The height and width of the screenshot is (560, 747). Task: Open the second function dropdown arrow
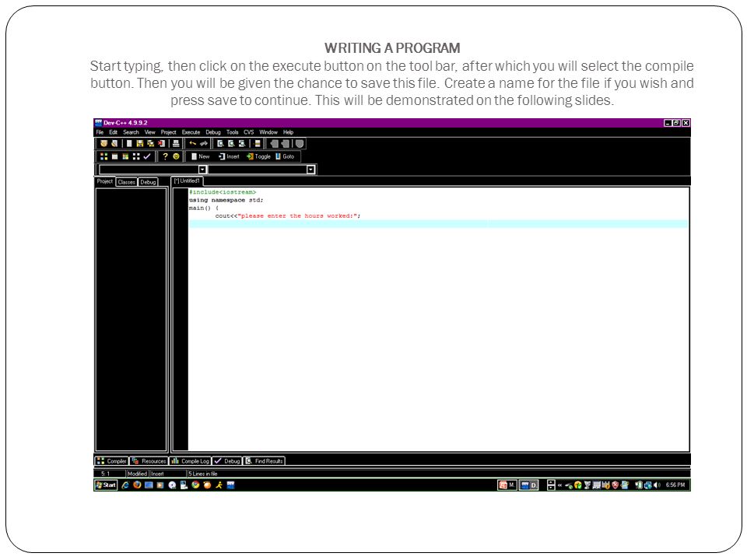[x=311, y=170]
